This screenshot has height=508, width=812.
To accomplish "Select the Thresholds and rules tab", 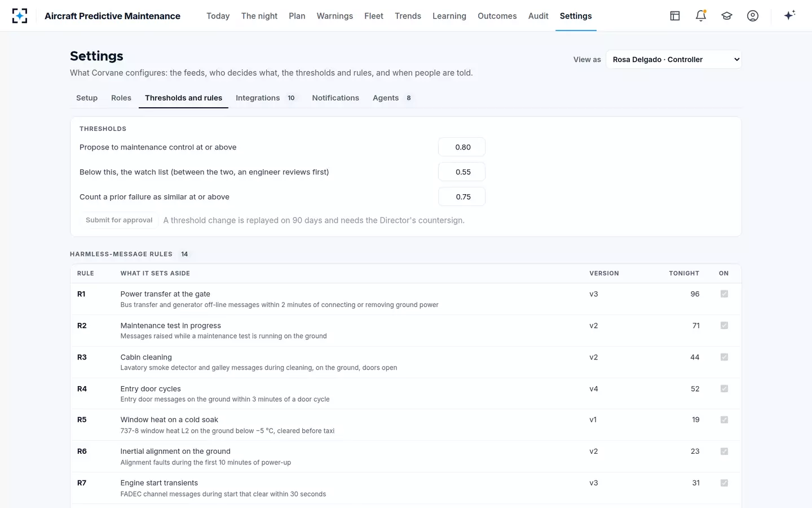I will click(183, 98).
